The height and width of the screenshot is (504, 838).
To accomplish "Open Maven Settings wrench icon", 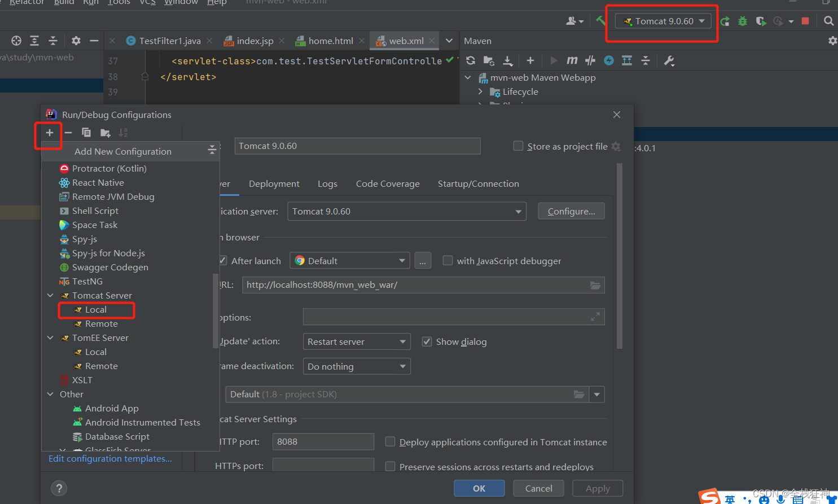I will (x=669, y=60).
